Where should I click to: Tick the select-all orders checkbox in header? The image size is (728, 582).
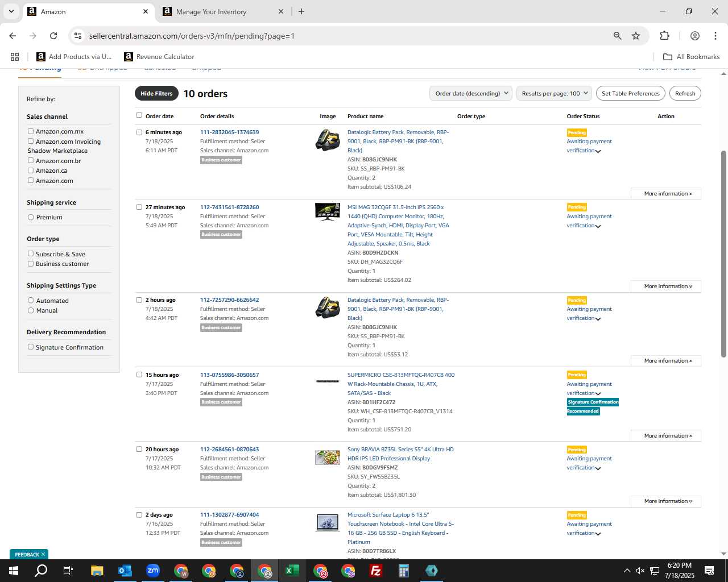[139, 115]
